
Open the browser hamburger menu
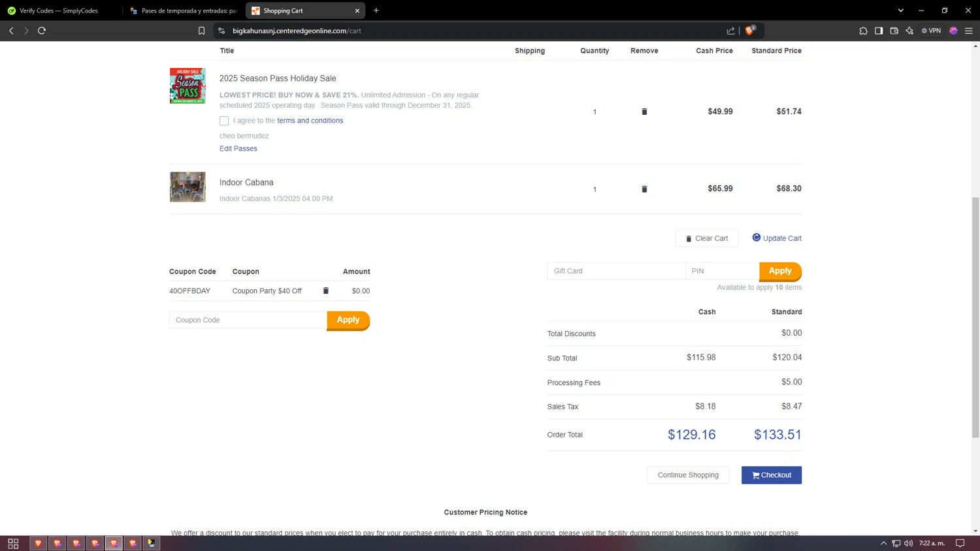[969, 31]
